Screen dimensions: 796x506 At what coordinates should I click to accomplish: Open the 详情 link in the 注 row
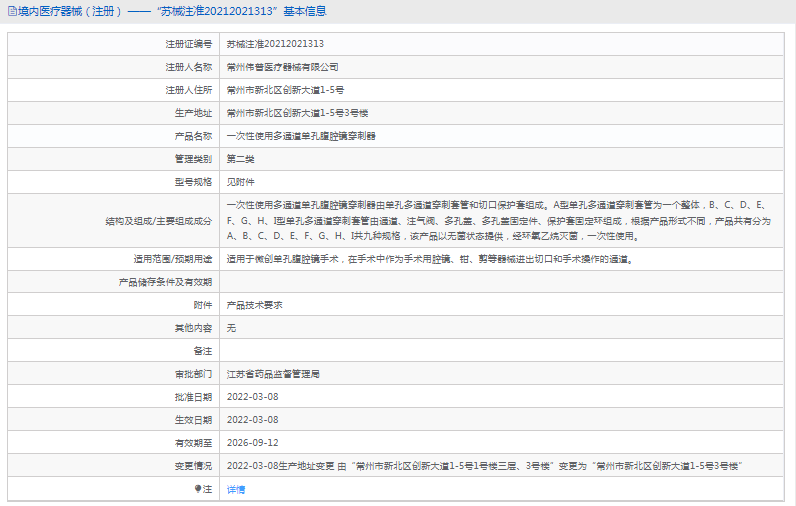point(236,489)
